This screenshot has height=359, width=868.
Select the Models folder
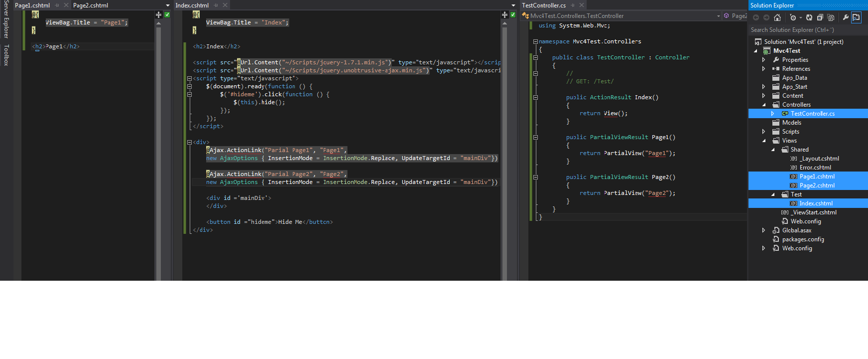click(791, 123)
